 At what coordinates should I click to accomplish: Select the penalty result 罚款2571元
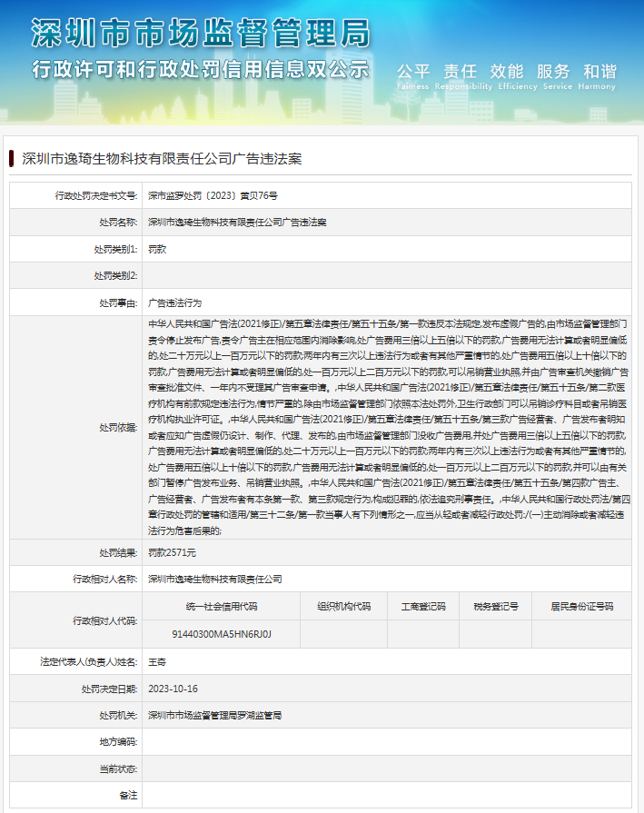pos(173,551)
